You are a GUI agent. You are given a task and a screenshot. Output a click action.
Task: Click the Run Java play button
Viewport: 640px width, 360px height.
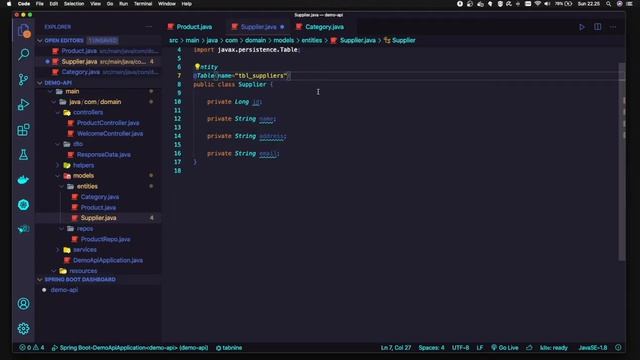pyautogui.click(x=582, y=27)
